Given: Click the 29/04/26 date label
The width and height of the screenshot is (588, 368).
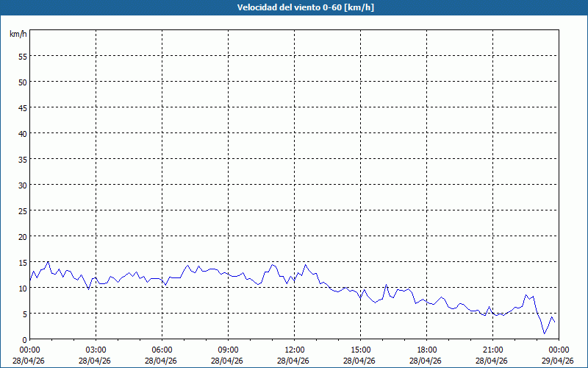Looking at the screenshot, I should [x=559, y=361].
